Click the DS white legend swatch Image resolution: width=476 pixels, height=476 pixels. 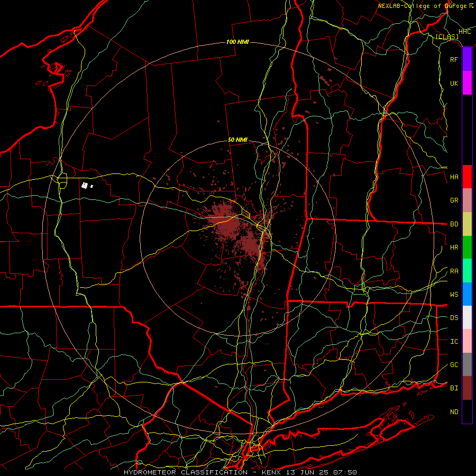467,317
